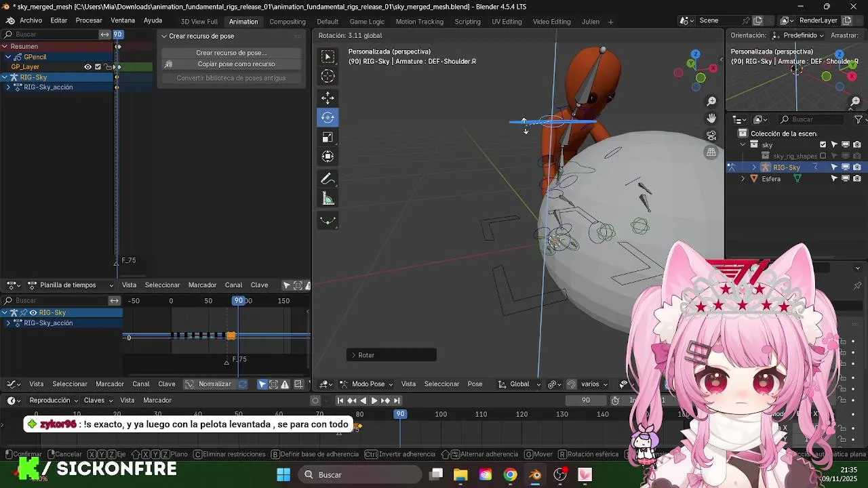
Task: Collapse the Crear recurso de pose panel
Action: (163, 37)
